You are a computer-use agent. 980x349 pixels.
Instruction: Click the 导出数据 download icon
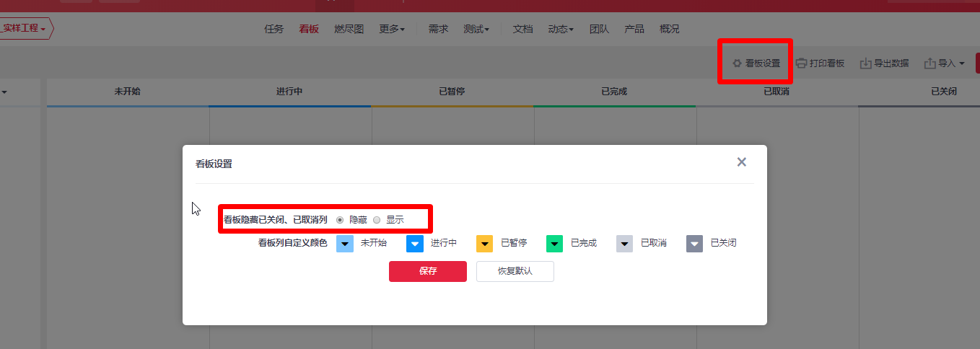865,63
